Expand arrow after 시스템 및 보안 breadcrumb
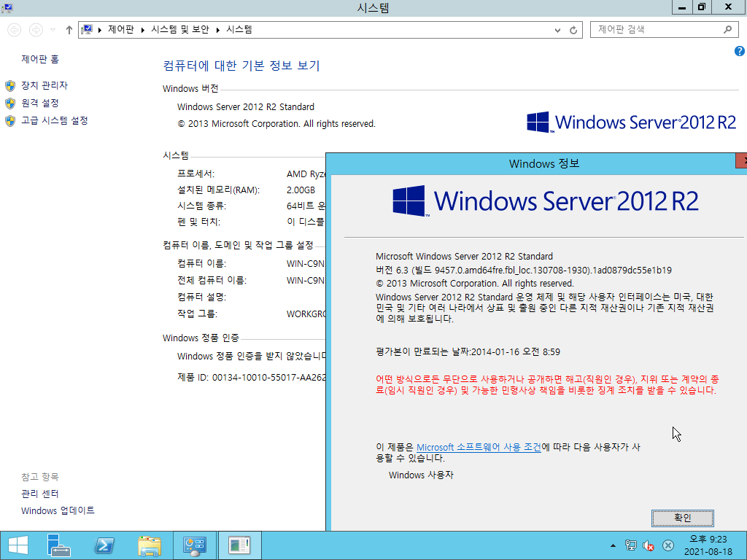 pyautogui.click(x=217, y=30)
